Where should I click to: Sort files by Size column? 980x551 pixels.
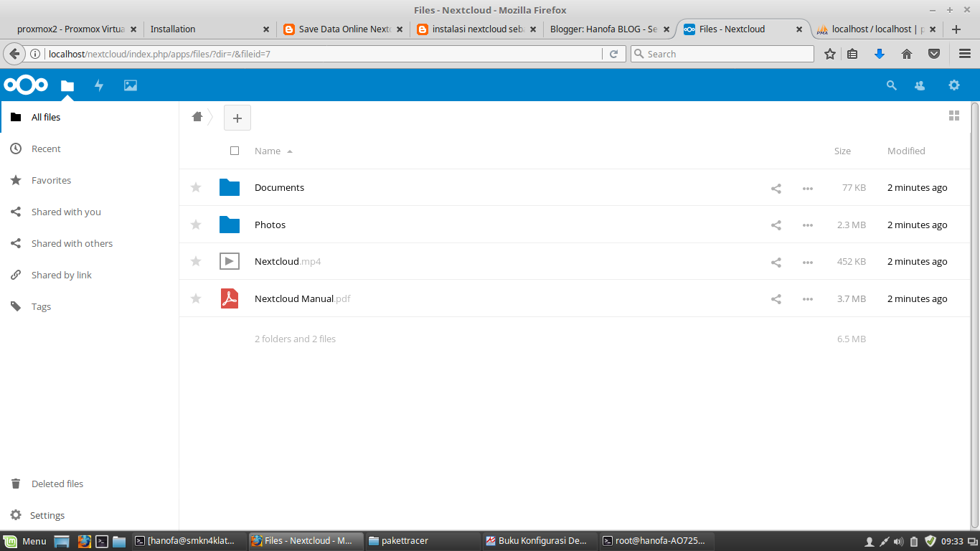point(842,151)
